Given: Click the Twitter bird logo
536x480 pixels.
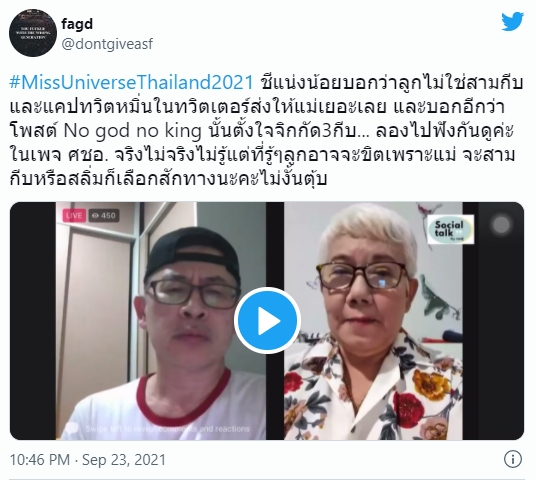Looking at the screenshot, I should [512, 21].
